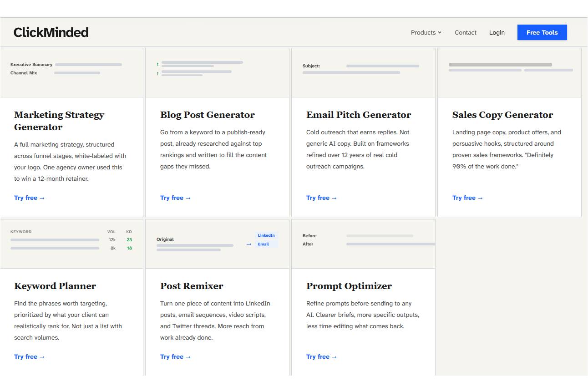
Task: Click the Contact menu item
Action: (465, 32)
